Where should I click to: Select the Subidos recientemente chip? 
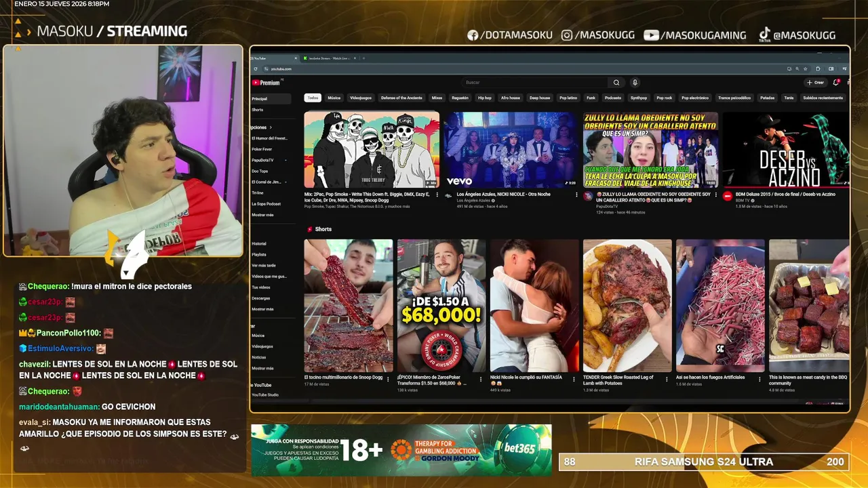tap(823, 98)
